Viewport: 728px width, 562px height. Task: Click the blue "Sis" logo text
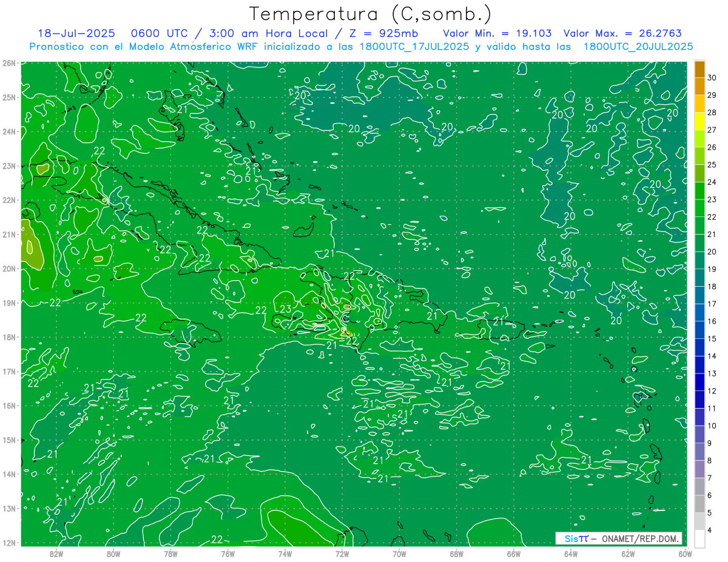[x=572, y=538]
